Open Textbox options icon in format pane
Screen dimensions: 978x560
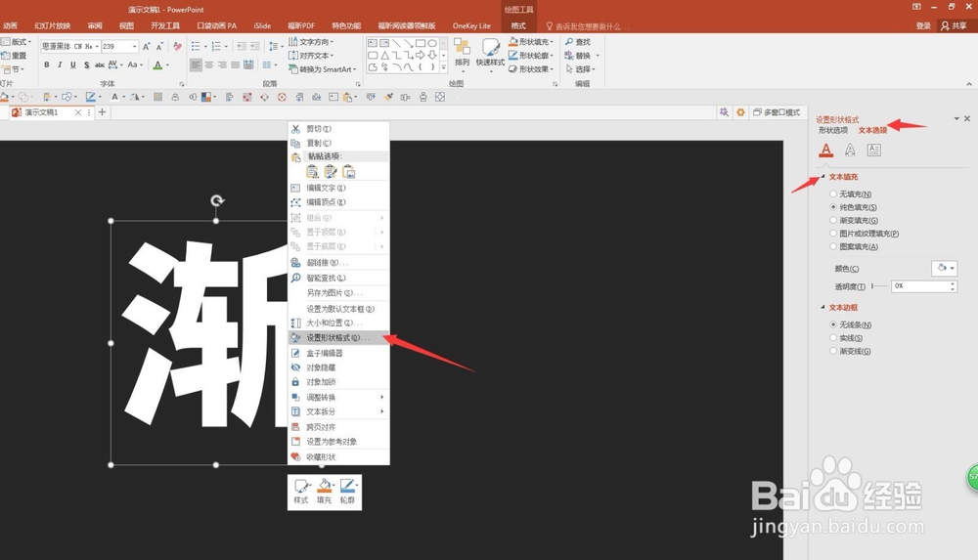[873, 150]
